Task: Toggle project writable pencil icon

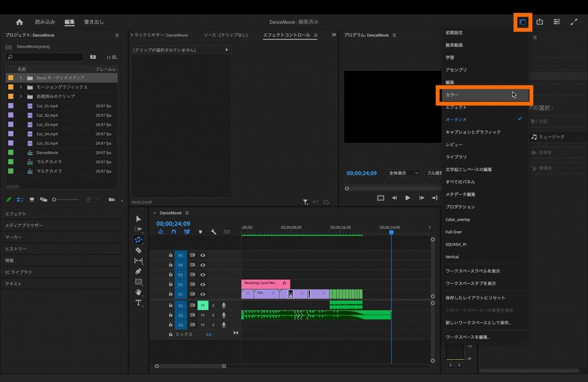Action: 9,200
